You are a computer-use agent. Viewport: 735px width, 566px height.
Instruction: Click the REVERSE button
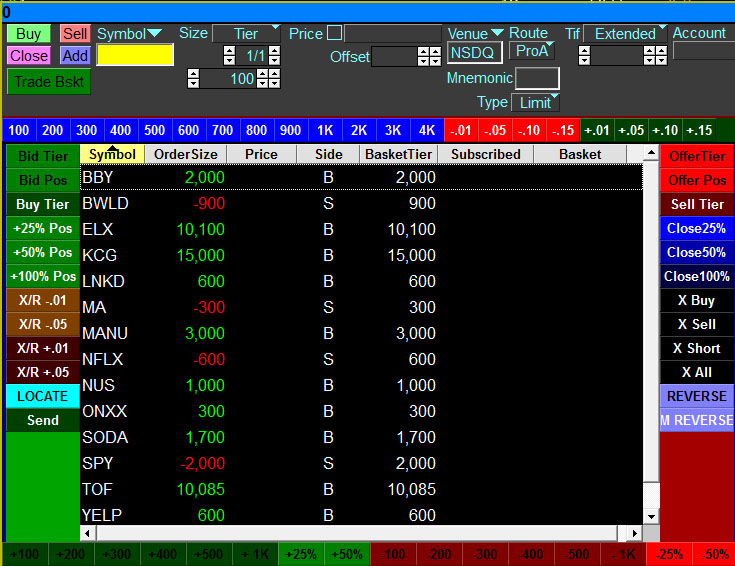(697, 396)
